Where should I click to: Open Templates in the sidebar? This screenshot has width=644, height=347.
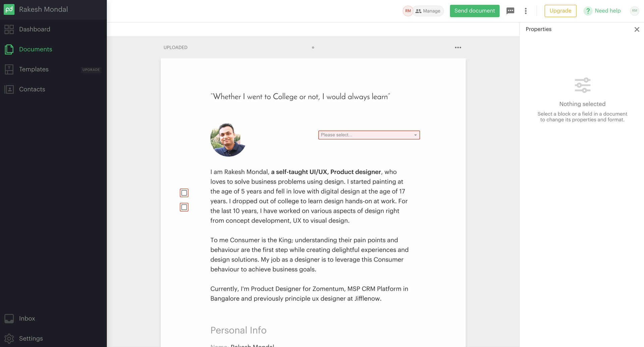click(34, 69)
